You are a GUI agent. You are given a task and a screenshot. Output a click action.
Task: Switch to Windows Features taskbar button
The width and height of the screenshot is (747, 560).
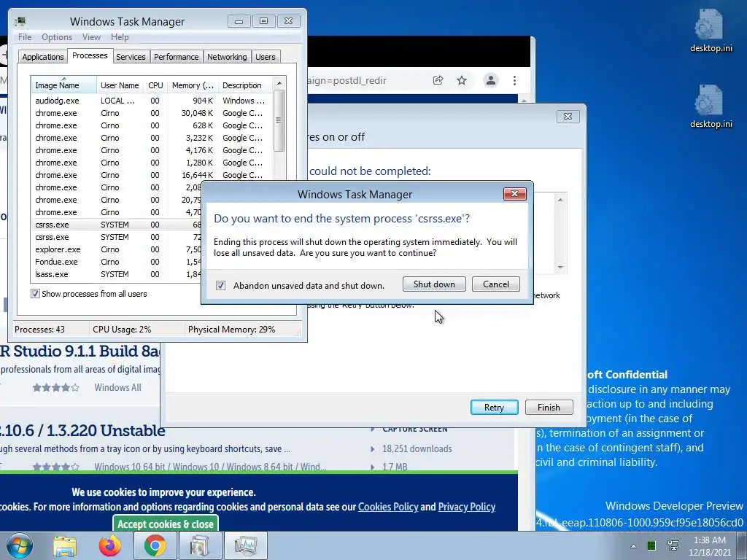click(x=200, y=545)
